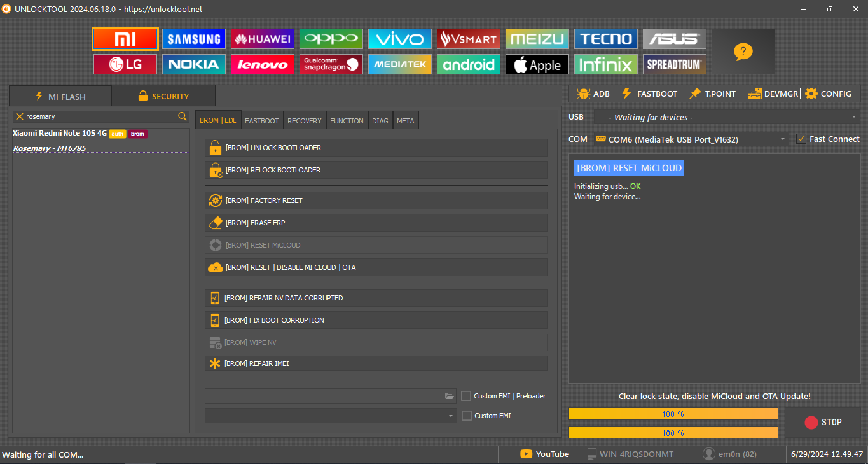This screenshot has width=868, height=464.
Task: Select the MediaTek icon
Action: tap(400, 64)
